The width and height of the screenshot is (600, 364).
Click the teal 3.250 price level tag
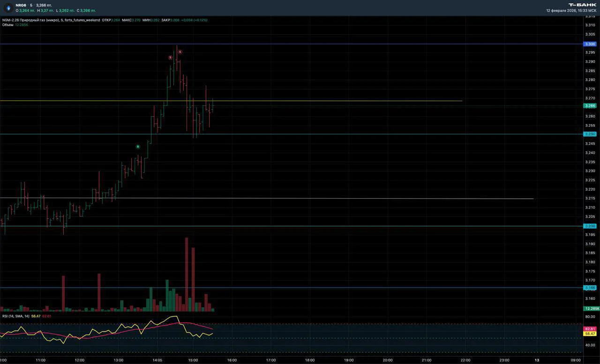tap(590, 134)
